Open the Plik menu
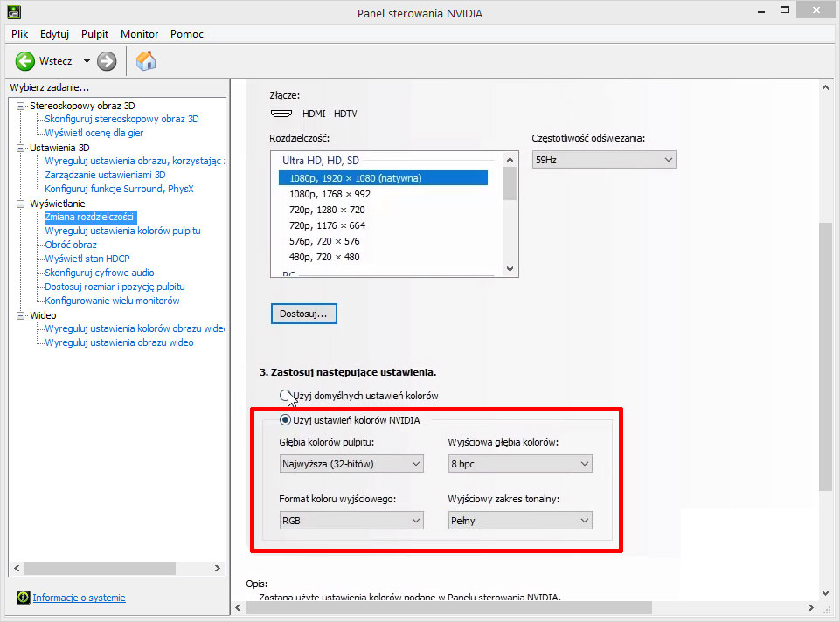The width and height of the screenshot is (840, 622). point(19,34)
